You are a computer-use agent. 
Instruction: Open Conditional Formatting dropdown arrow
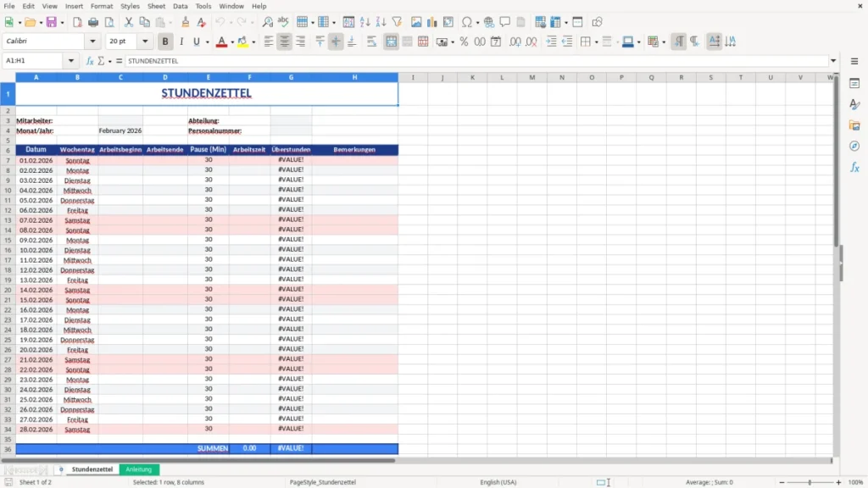point(664,42)
